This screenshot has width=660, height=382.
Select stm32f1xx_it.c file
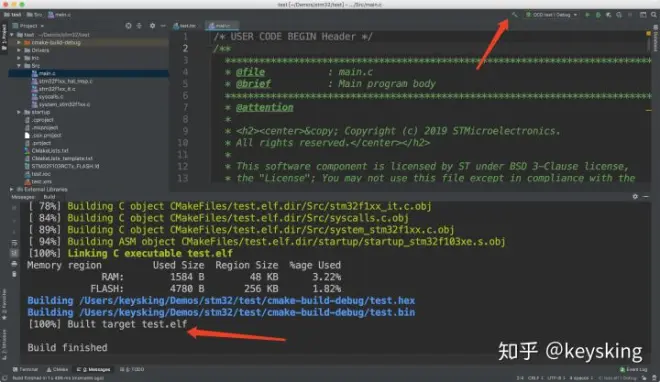coord(54,89)
